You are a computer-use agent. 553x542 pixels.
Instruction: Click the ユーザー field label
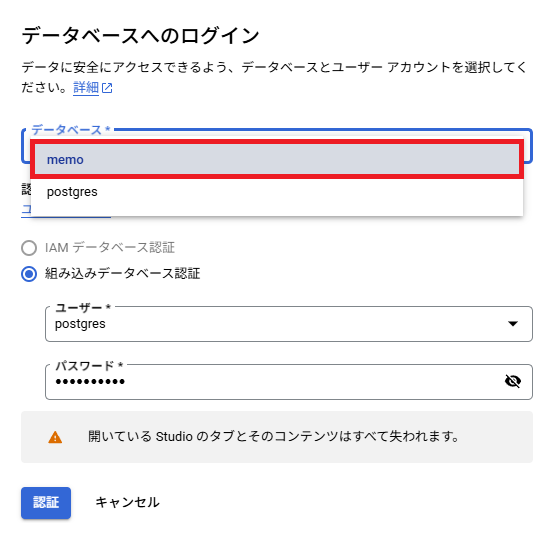tap(83, 308)
